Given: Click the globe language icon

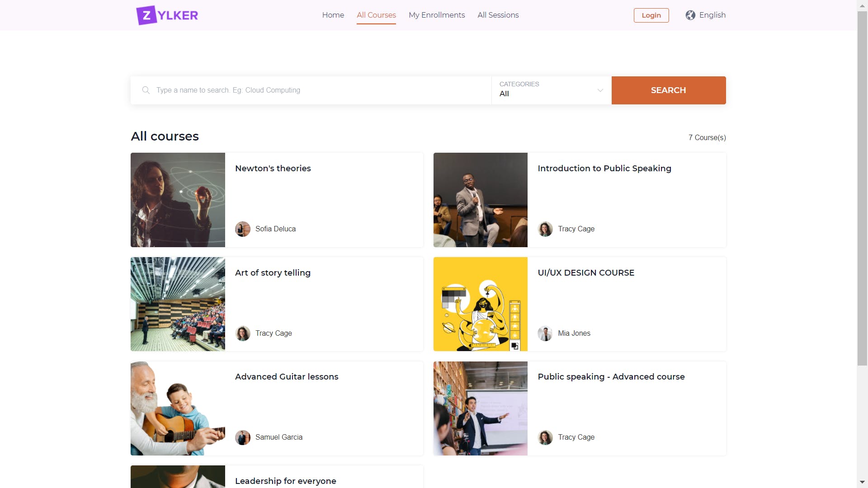Looking at the screenshot, I should (690, 15).
